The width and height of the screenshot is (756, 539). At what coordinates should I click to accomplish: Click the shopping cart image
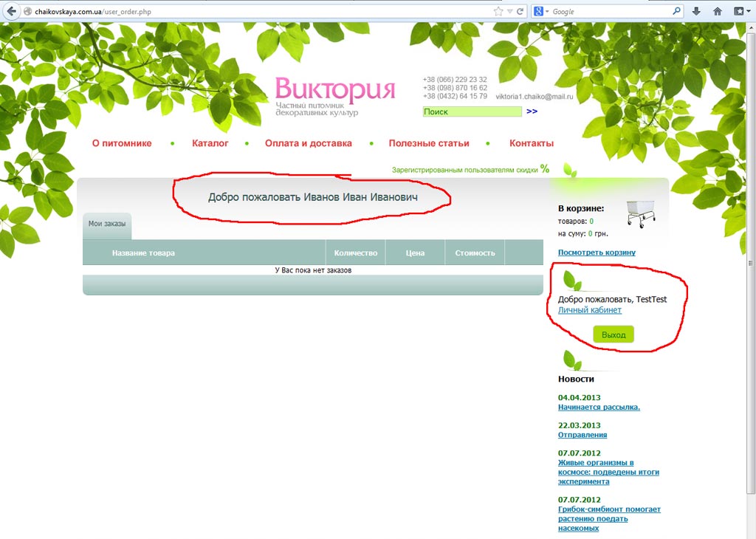tap(640, 213)
